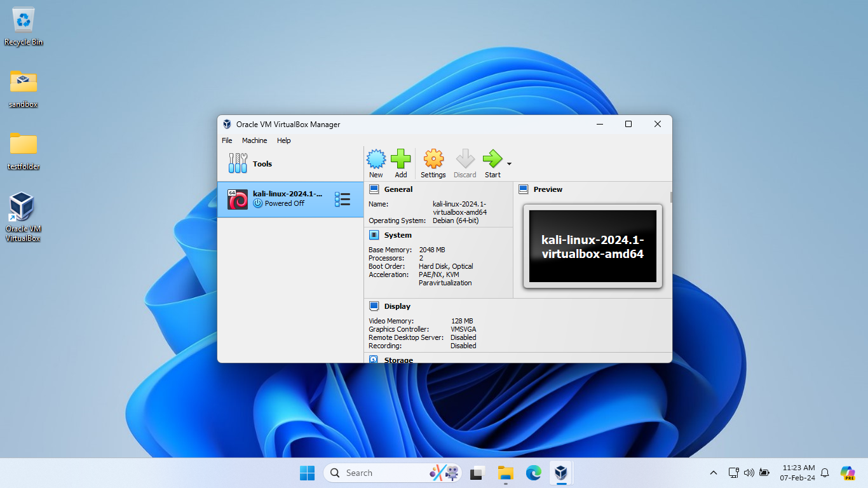Show hidden icons in system tray

(x=714, y=473)
